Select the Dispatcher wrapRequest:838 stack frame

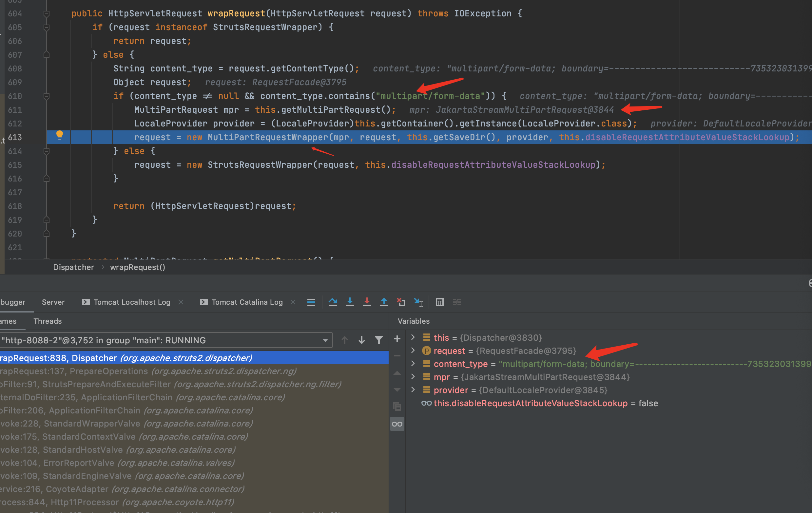pos(194,358)
